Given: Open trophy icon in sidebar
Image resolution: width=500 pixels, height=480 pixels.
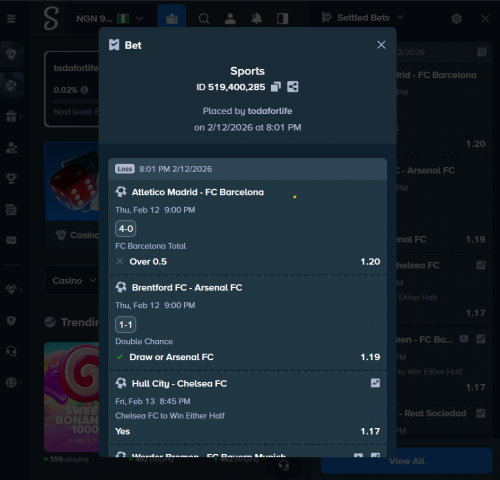Looking at the screenshot, I should 12,178.
